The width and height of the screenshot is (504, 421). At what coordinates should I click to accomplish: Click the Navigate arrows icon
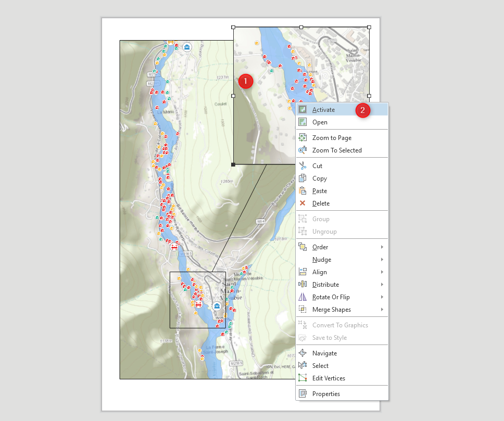pos(303,353)
